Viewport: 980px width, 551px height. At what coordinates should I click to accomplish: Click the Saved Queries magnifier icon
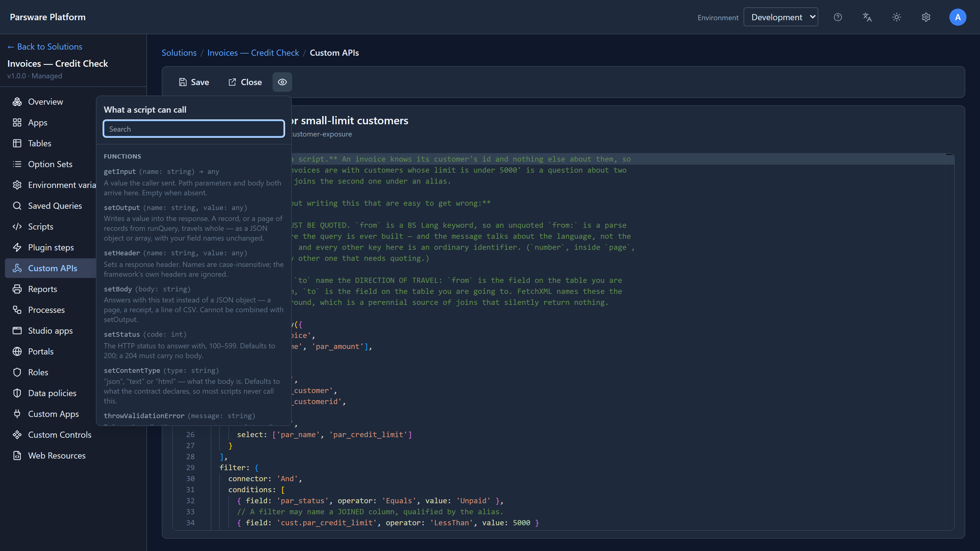[17, 206]
